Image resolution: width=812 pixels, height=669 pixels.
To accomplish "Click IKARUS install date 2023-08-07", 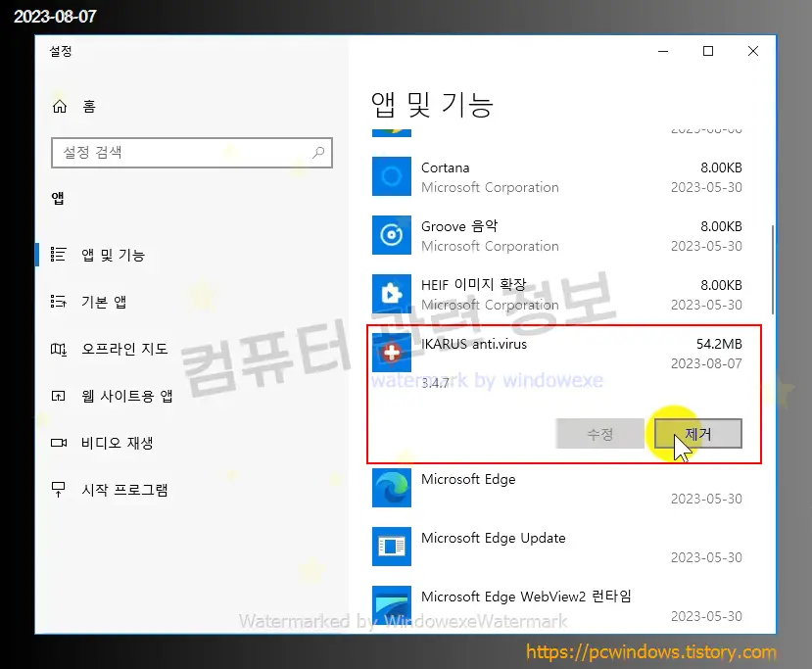I will pos(706,363).
